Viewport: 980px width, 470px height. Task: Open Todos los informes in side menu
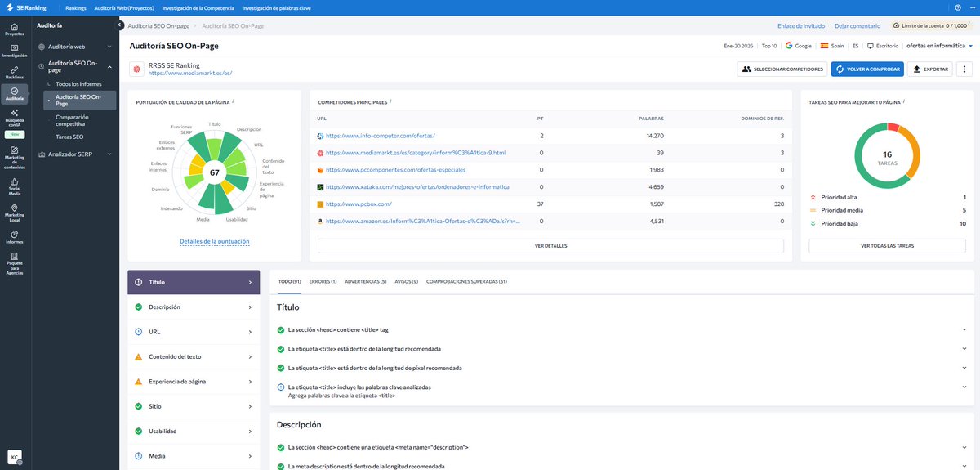(78, 84)
